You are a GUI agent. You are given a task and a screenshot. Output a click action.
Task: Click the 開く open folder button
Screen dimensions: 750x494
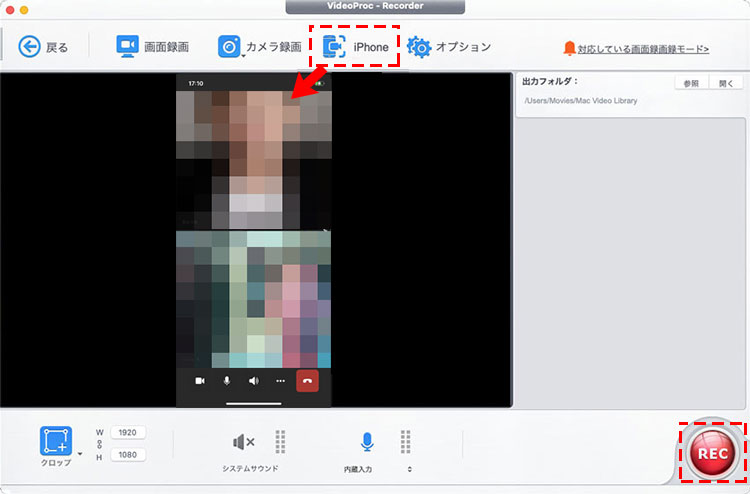click(x=726, y=83)
